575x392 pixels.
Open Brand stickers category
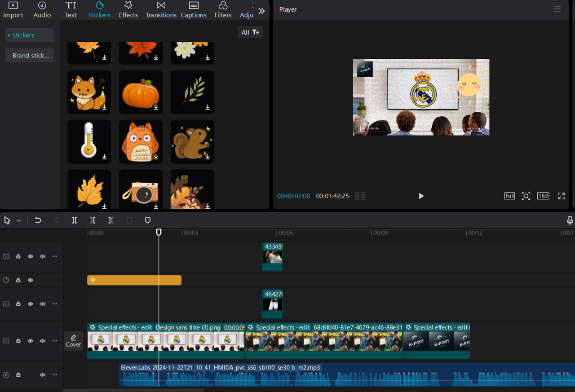coord(29,56)
